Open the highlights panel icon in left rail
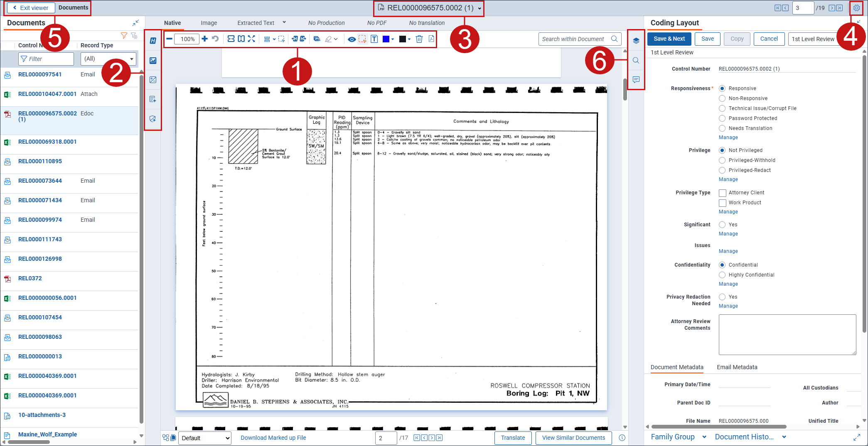The image size is (868, 446). click(153, 41)
